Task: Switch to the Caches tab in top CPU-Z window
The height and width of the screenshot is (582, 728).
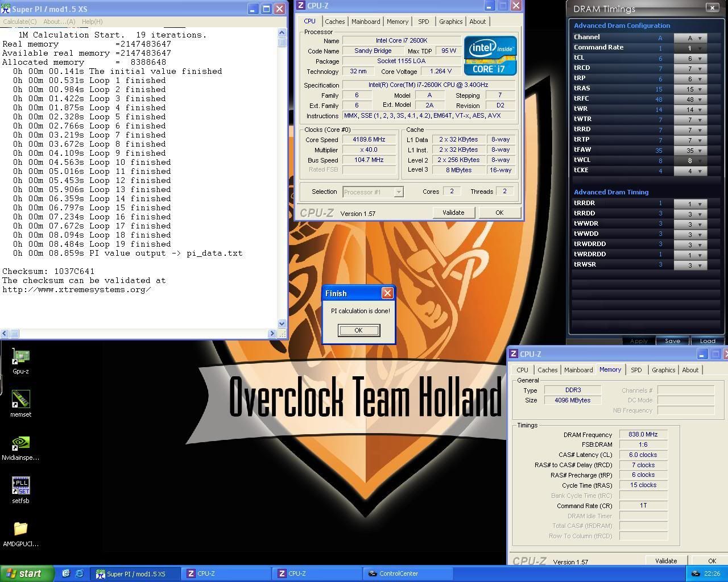Action: [334, 22]
